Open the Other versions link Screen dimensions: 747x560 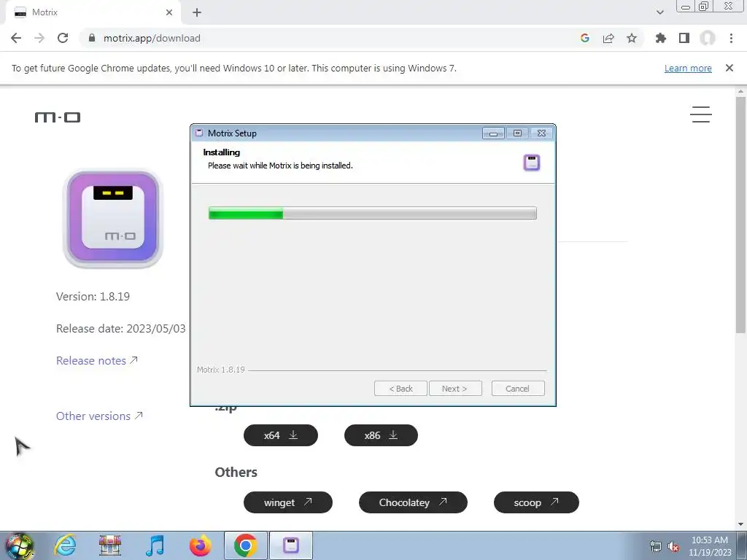(x=99, y=416)
